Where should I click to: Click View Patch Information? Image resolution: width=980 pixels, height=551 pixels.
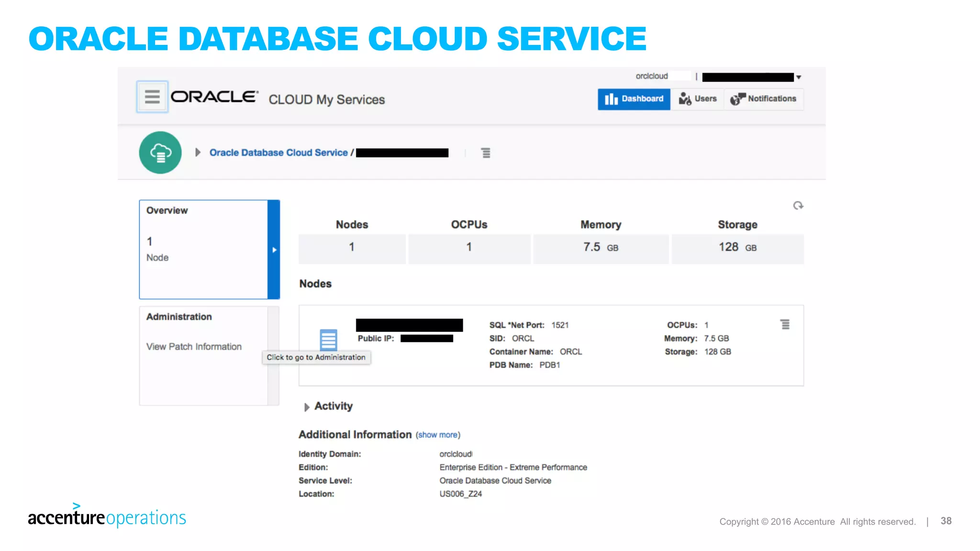tap(194, 347)
